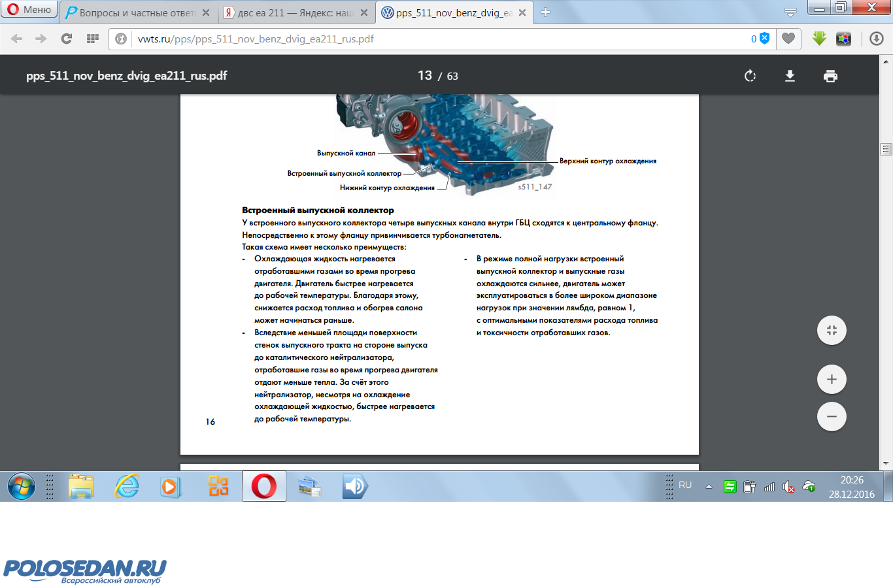
Task: Zoom out of the PDF page
Action: 832,417
